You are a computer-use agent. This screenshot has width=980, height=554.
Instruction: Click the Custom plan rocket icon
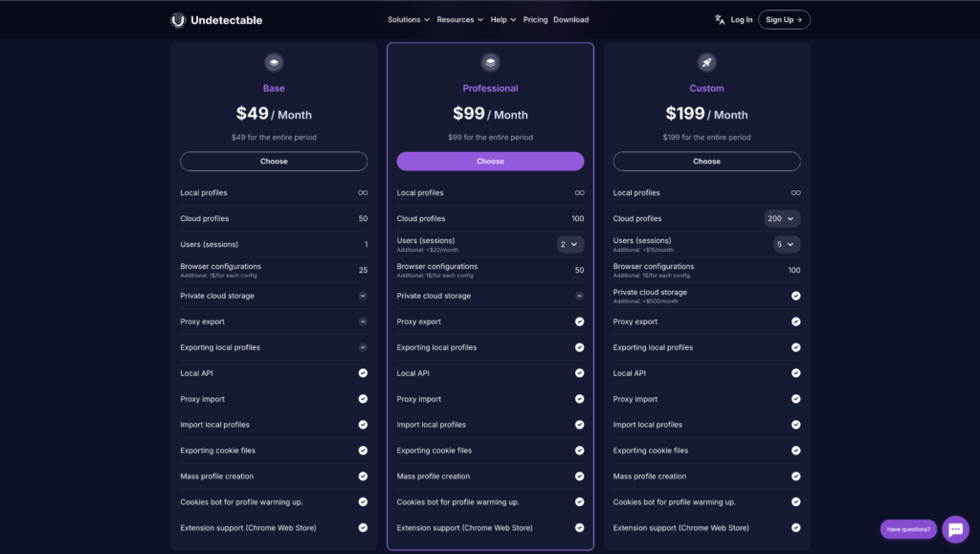(706, 63)
